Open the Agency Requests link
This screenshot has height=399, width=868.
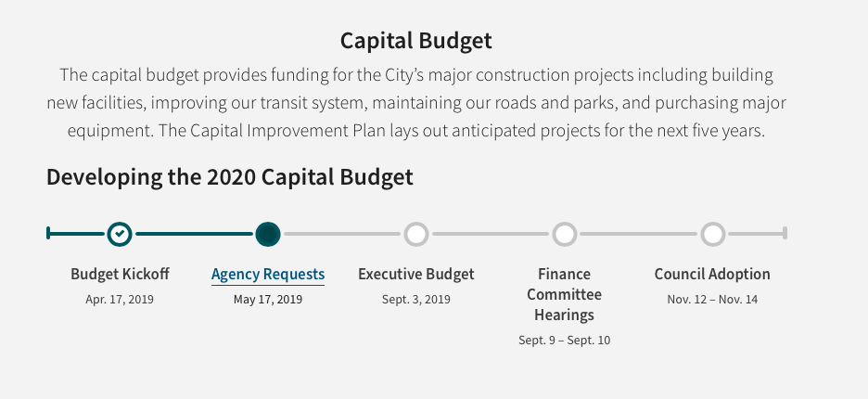click(x=268, y=275)
